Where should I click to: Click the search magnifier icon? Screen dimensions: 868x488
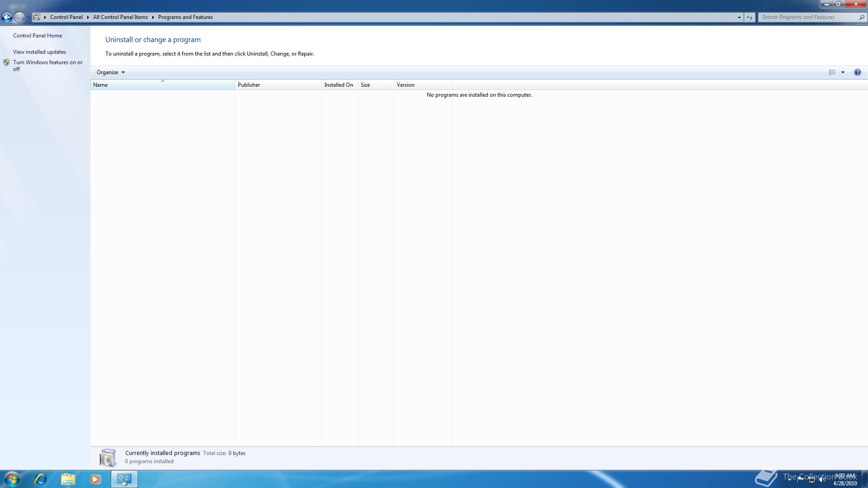coord(861,17)
